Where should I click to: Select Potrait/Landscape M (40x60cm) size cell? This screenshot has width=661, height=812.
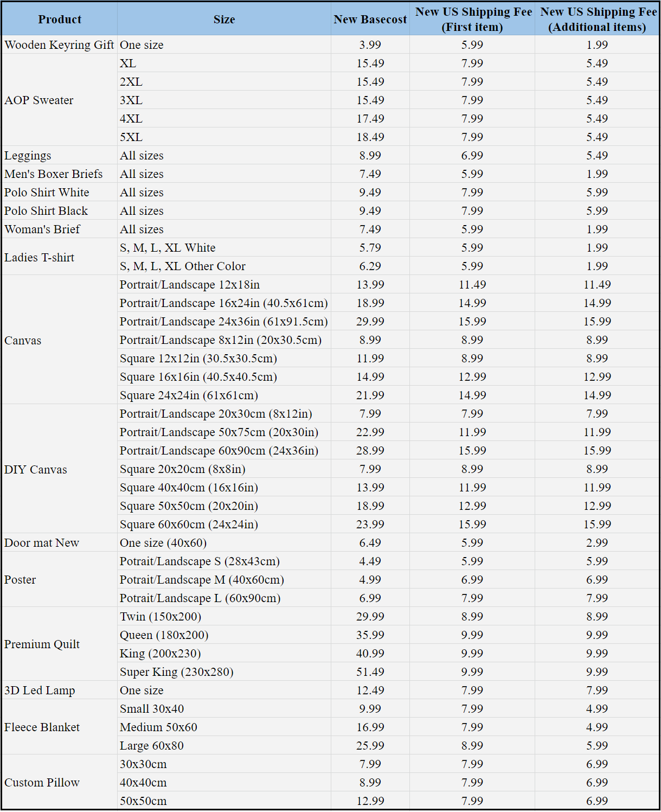202,580
